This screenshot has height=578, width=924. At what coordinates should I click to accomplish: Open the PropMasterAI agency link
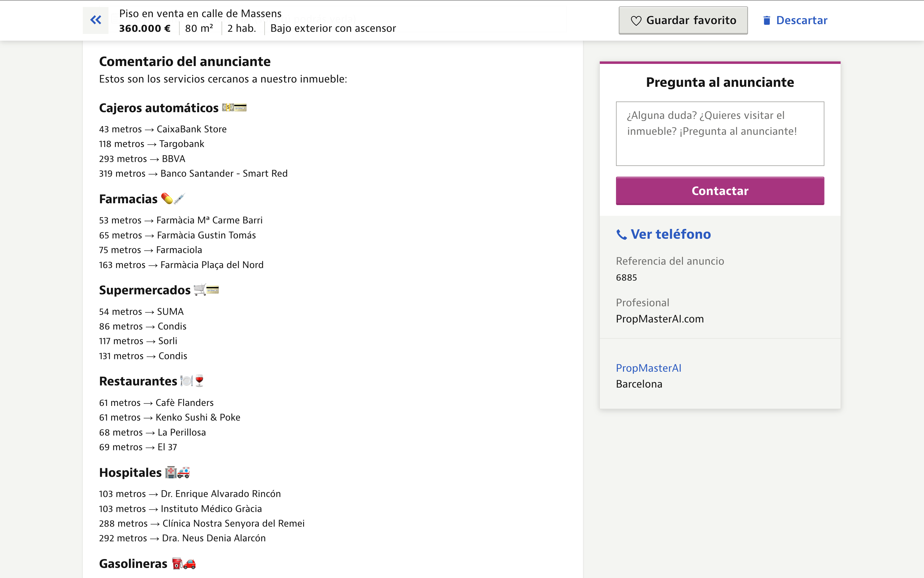tap(648, 368)
